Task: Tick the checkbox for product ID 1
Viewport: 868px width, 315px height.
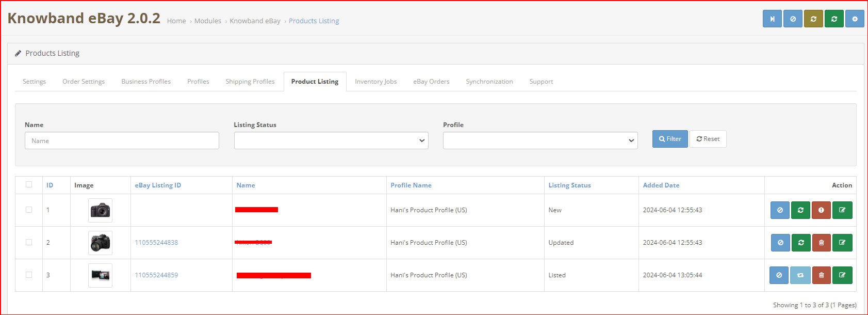Action: [29, 210]
